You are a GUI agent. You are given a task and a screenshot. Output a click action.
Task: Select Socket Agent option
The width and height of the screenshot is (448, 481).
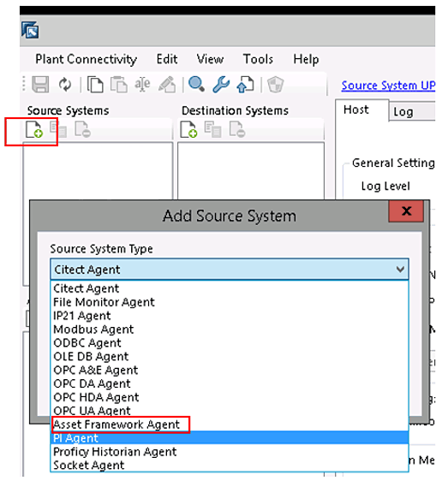(x=230, y=465)
